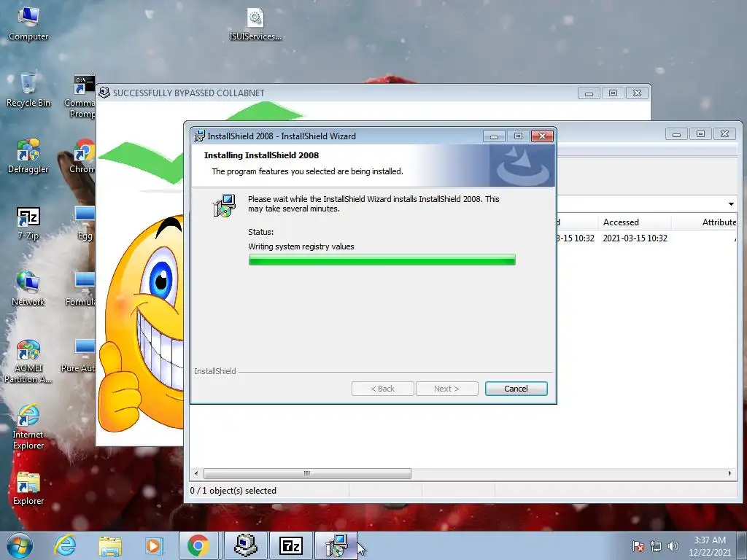The width and height of the screenshot is (747, 560).
Task: Click the smiley thumbs-up image
Action: click(141, 324)
